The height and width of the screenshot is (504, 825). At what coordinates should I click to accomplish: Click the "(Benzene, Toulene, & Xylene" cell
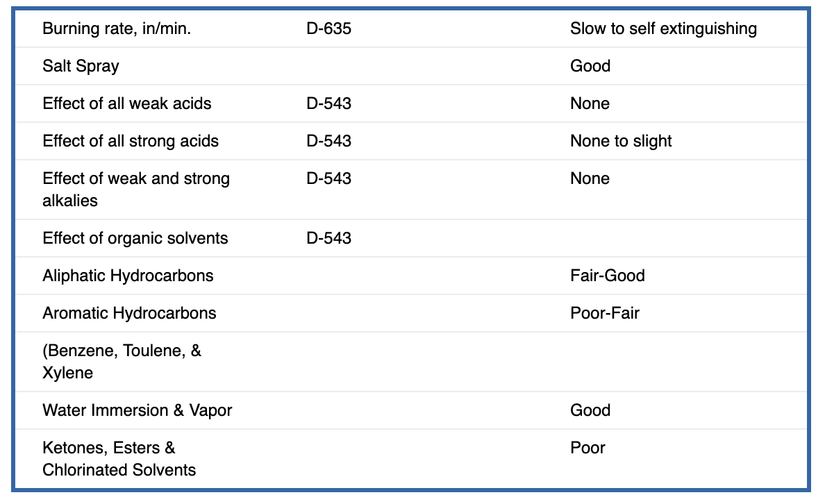pyautogui.click(x=122, y=361)
